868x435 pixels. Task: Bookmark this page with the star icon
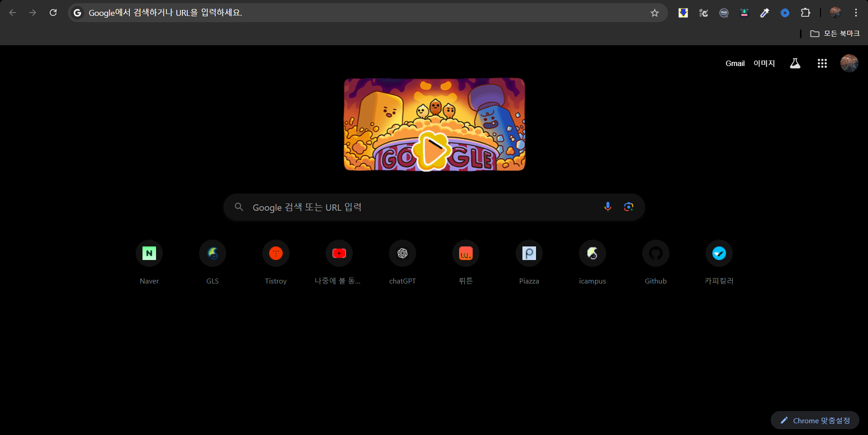coord(654,13)
